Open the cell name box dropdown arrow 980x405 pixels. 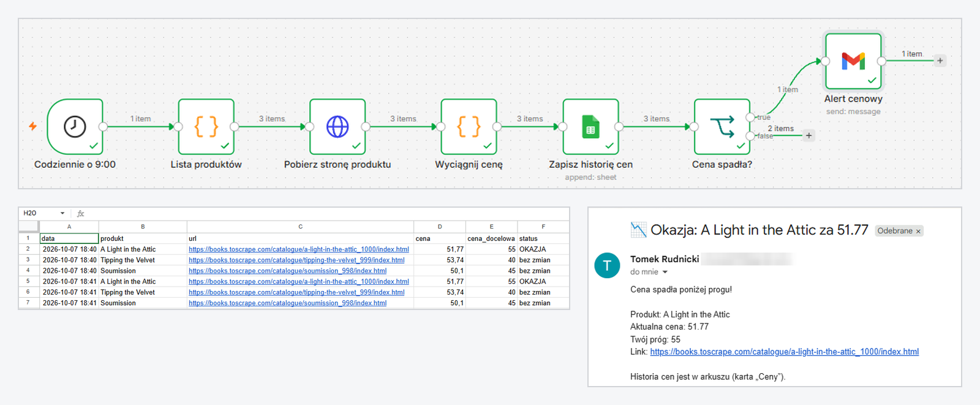[x=62, y=213]
